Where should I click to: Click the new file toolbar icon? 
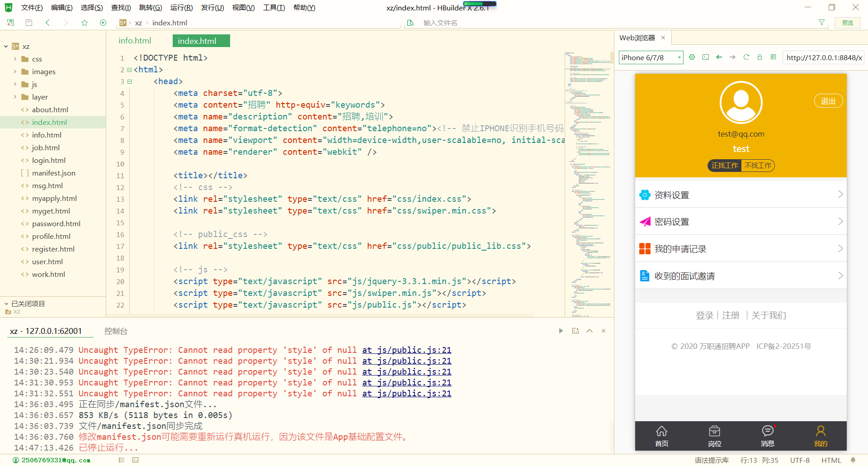(x=10, y=23)
